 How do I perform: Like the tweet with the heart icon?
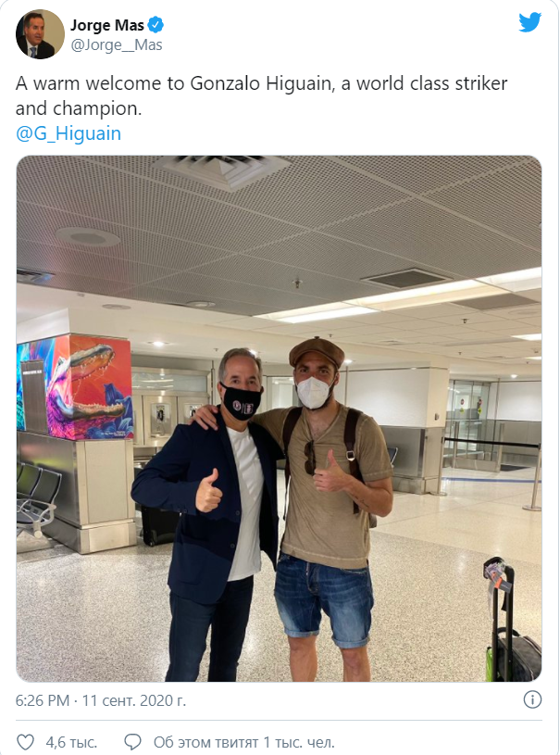pos(26,742)
